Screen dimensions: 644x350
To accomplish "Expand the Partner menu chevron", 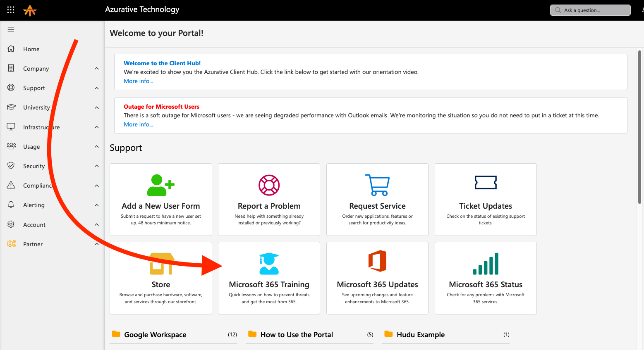I will tap(96, 244).
